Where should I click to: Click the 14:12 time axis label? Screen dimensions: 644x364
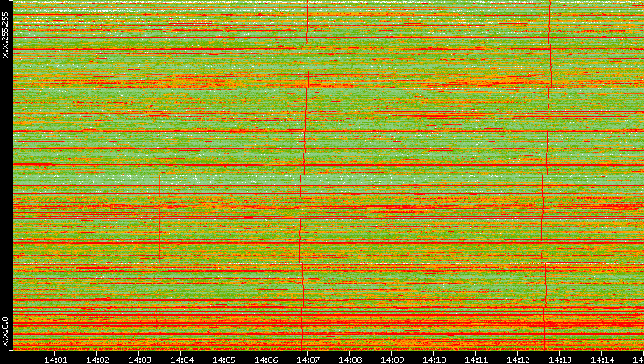518,360
